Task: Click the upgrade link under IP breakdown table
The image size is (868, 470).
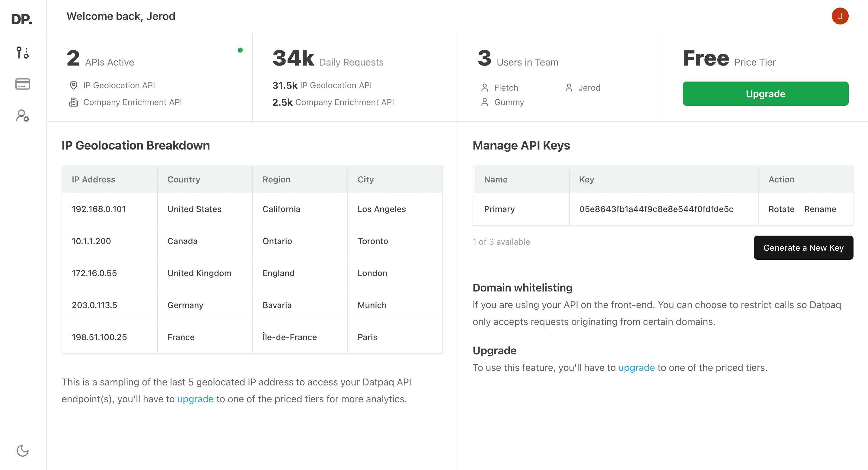Action: (x=196, y=399)
